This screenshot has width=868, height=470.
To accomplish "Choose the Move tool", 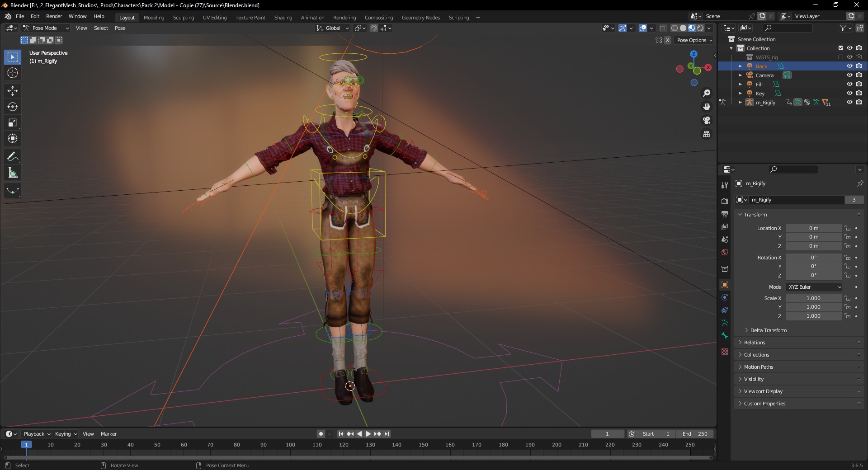I will coord(13,91).
